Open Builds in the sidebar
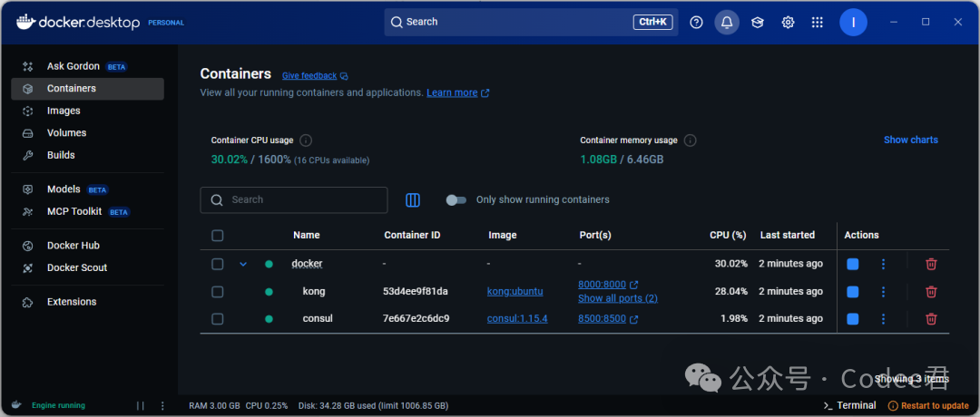This screenshot has width=980, height=417. (x=87, y=155)
